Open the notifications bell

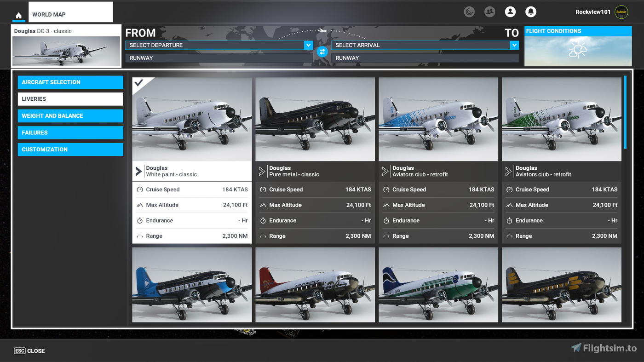pos(531,11)
